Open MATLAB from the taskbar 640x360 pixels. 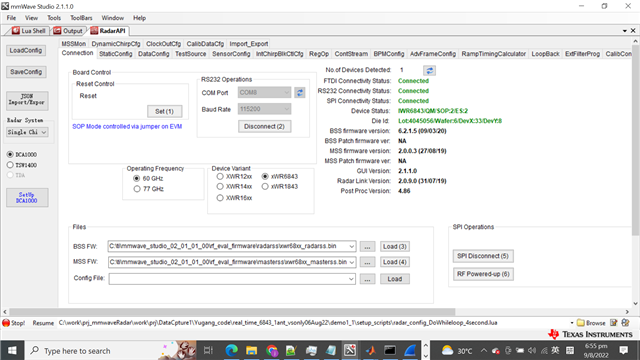(x=370, y=351)
